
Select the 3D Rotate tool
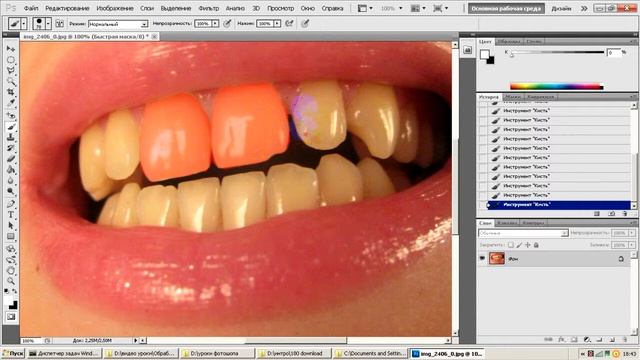(x=11, y=249)
